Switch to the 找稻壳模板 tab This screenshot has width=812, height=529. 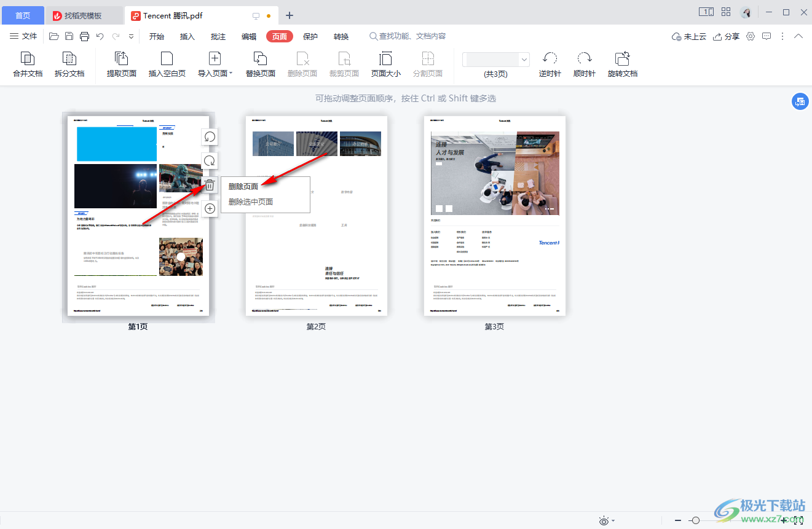(84, 15)
